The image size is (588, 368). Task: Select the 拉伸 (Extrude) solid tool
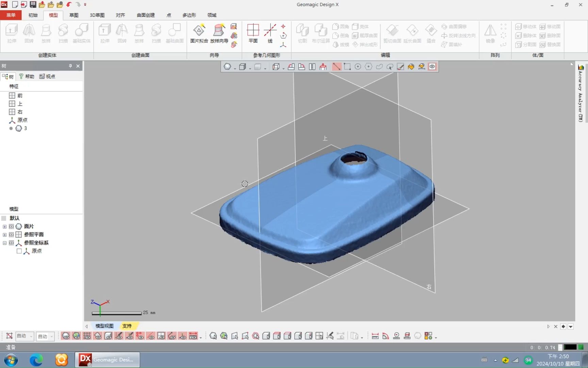click(12, 34)
